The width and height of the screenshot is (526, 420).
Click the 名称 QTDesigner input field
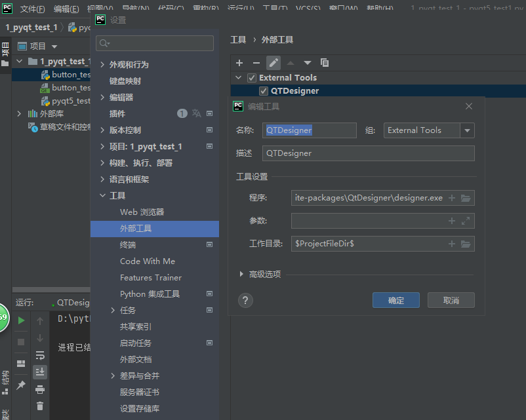click(x=310, y=130)
